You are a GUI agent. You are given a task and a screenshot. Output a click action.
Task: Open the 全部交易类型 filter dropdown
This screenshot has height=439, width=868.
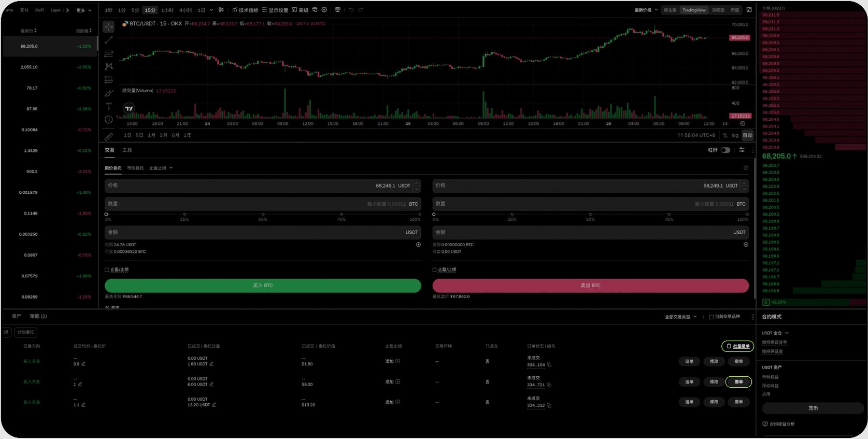[x=680, y=317]
